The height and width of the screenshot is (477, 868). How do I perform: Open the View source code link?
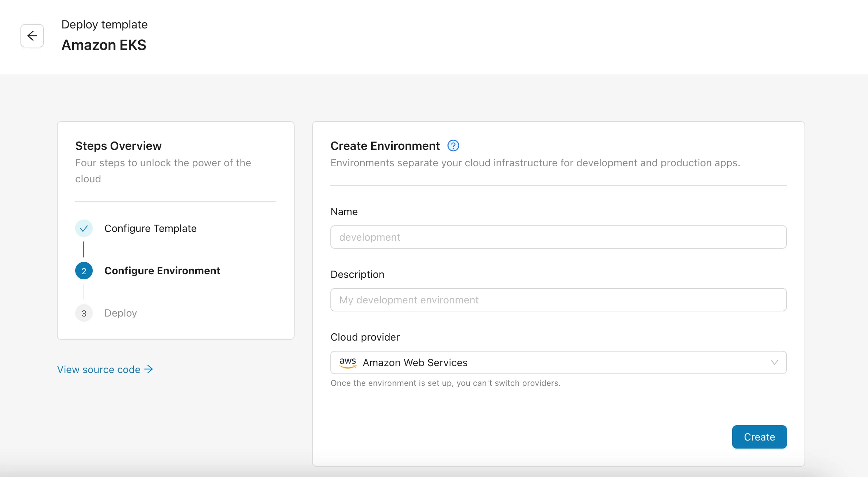tap(105, 369)
